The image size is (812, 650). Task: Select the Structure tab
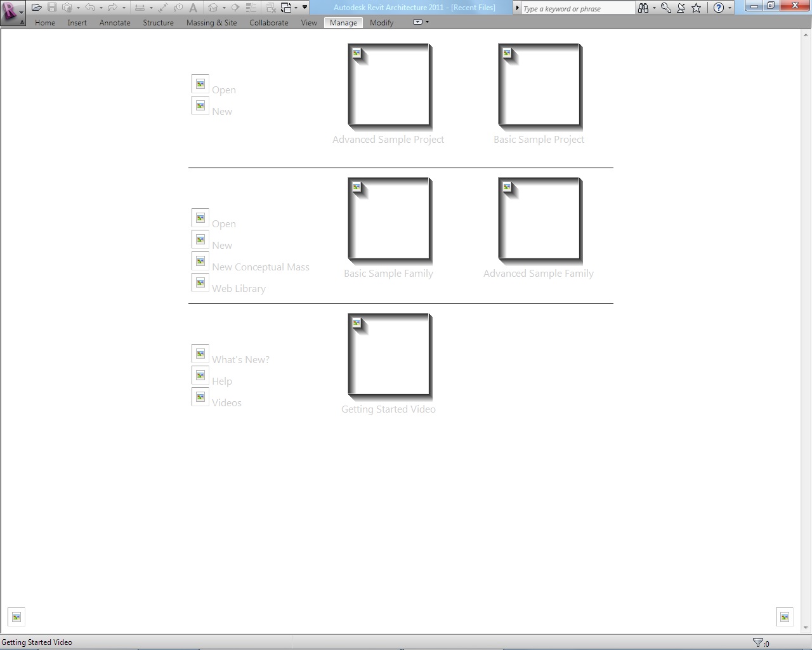pos(159,22)
